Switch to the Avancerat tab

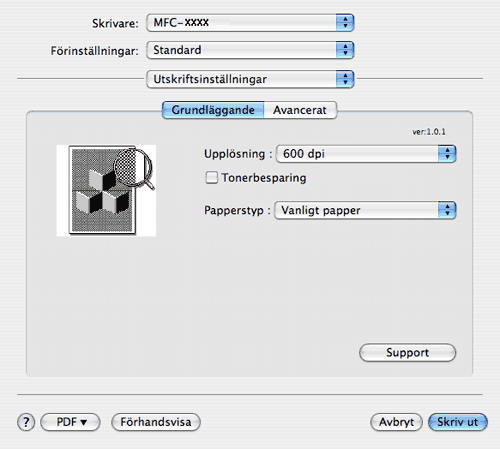tap(300, 110)
